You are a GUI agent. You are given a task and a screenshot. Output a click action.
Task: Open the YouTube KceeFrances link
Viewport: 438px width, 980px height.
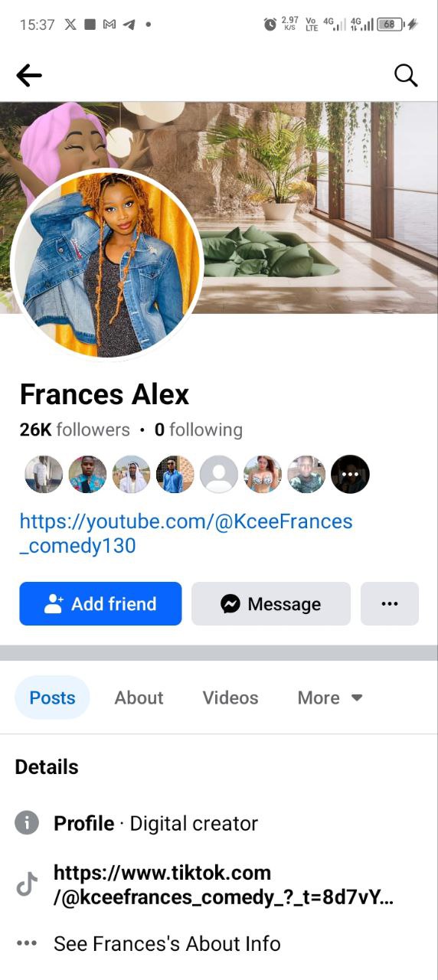click(x=186, y=533)
